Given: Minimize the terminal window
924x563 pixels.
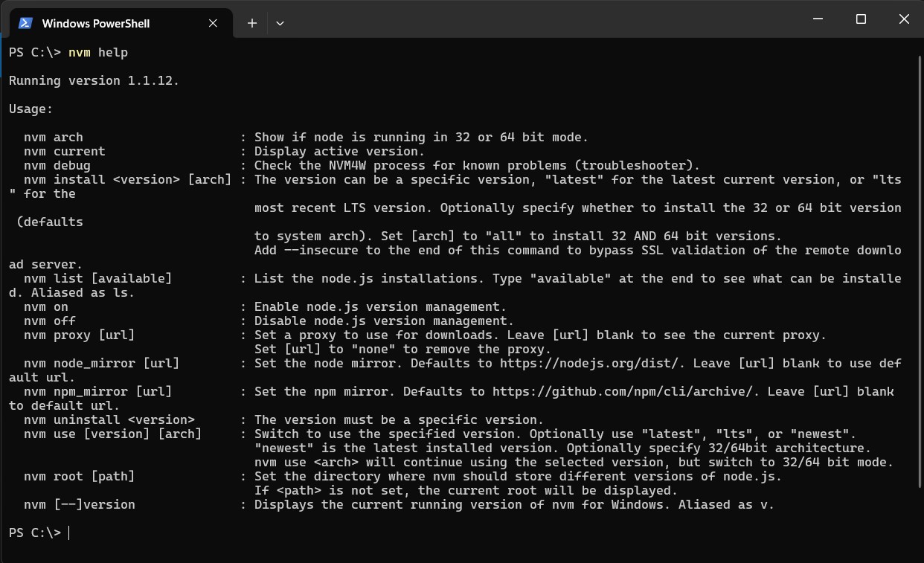Looking at the screenshot, I should [x=818, y=19].
